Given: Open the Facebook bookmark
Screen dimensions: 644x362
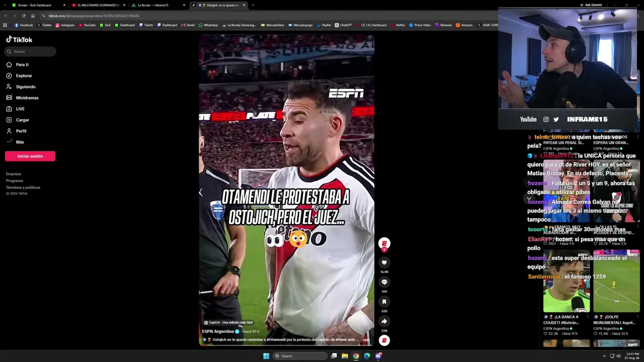Looking at the screenshot, I should coord(24,25).
